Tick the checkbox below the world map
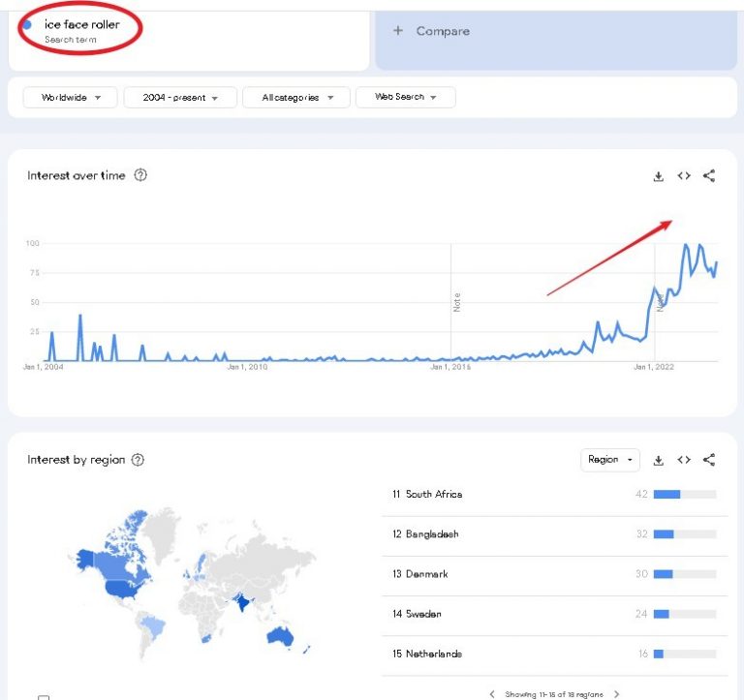Image resolution: width=744 pixels, height=700 pixels. tap(44, 698)
